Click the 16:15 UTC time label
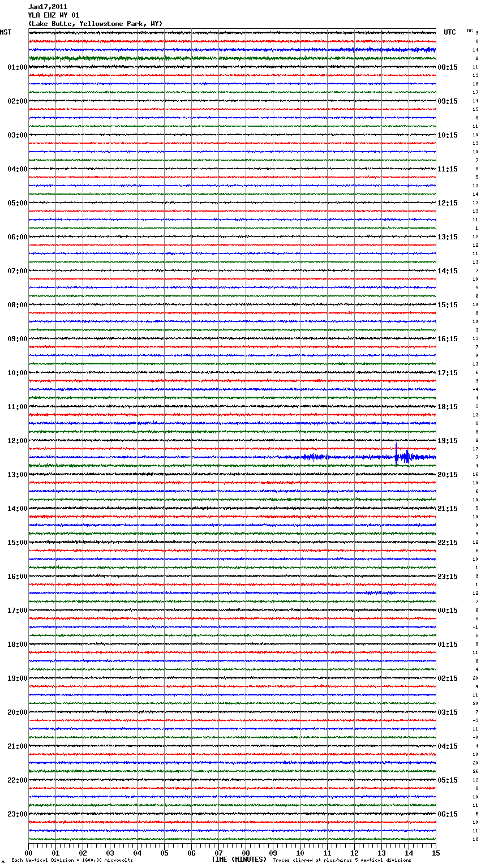 (448, 339)
